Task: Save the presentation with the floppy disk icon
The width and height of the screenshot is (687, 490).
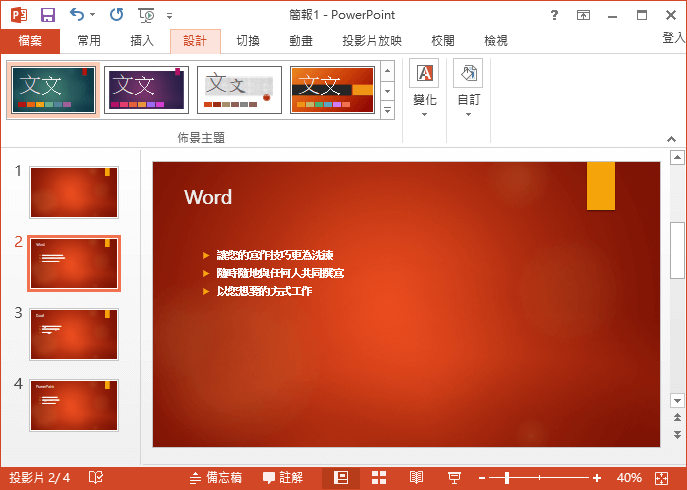Action: click(48, 15)
